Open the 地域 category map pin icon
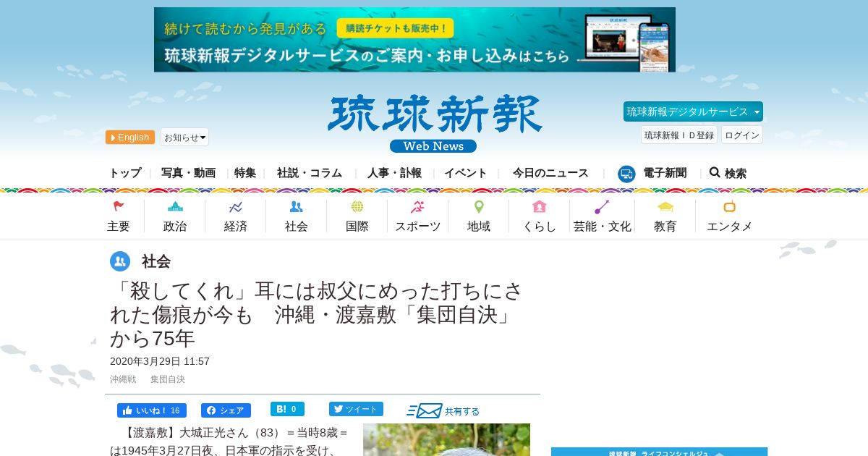 (x=479, y=207)
